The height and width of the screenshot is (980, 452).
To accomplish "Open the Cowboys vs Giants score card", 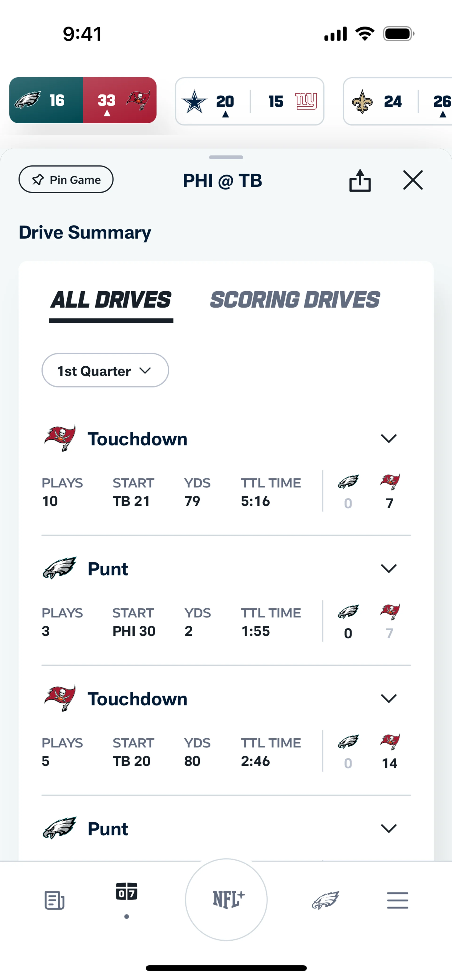I will coord(250,101).
